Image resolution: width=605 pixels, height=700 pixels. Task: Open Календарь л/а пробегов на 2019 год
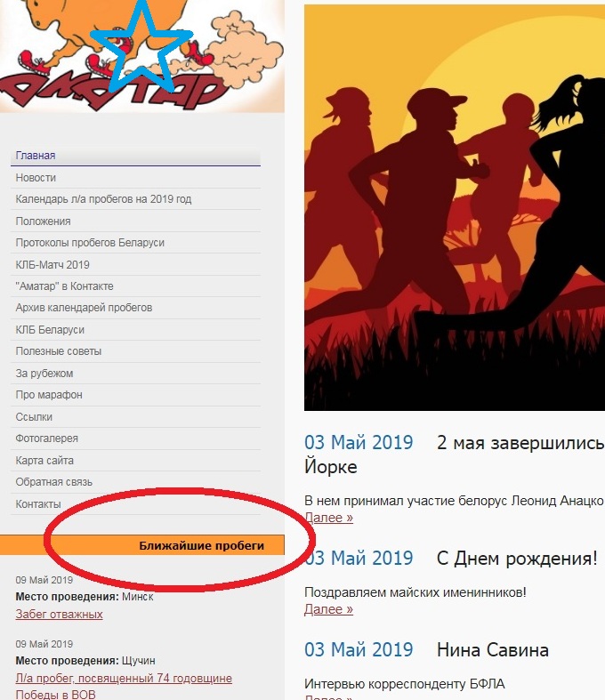(x=103, y=199)
